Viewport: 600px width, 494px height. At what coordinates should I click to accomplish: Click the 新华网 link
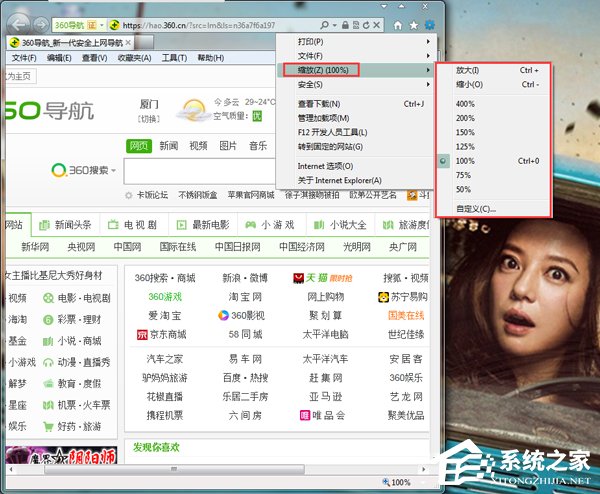click(35, 247)
